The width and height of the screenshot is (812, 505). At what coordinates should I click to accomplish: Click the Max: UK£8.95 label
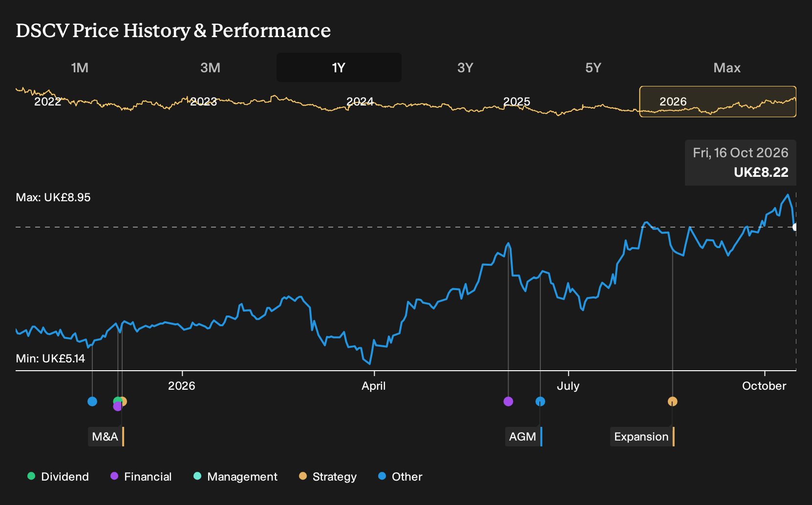click(x=53, y=197)
